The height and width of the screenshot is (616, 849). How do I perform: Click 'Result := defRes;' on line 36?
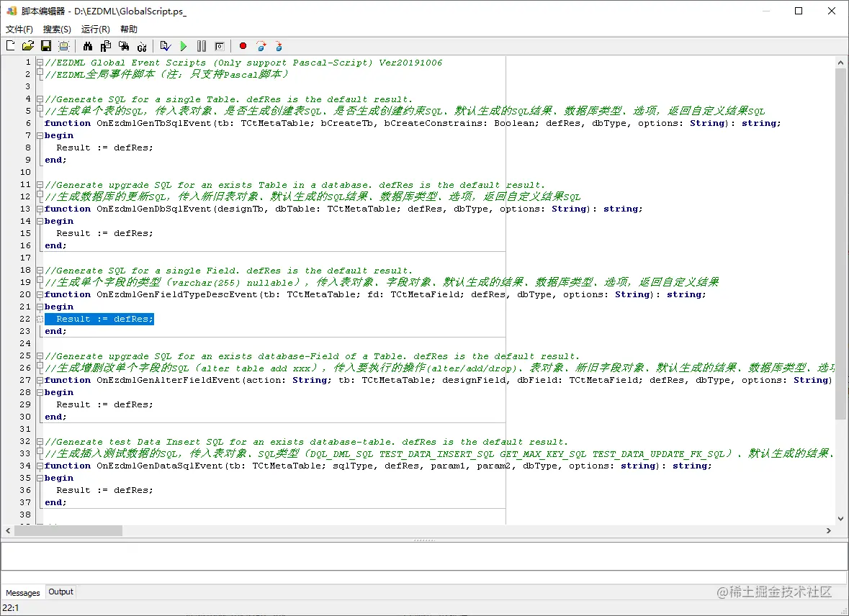[x=105, y=490]
